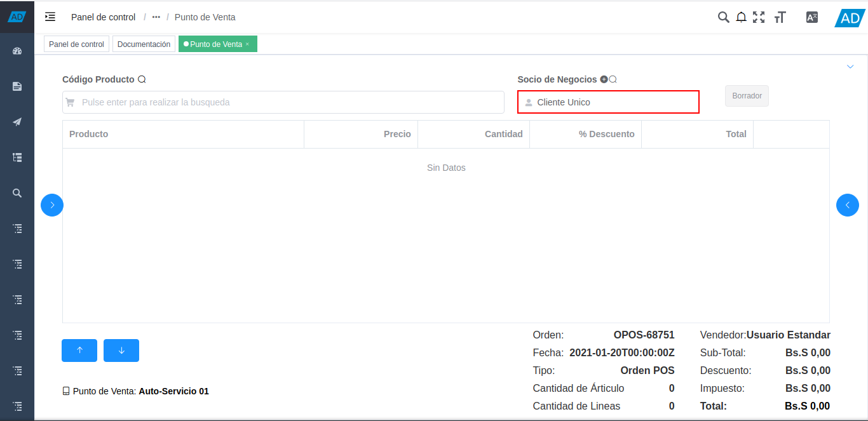Screen dimensions: 868x421
Task: Click the top-bar search magnifier
Action: coord(723,17)
